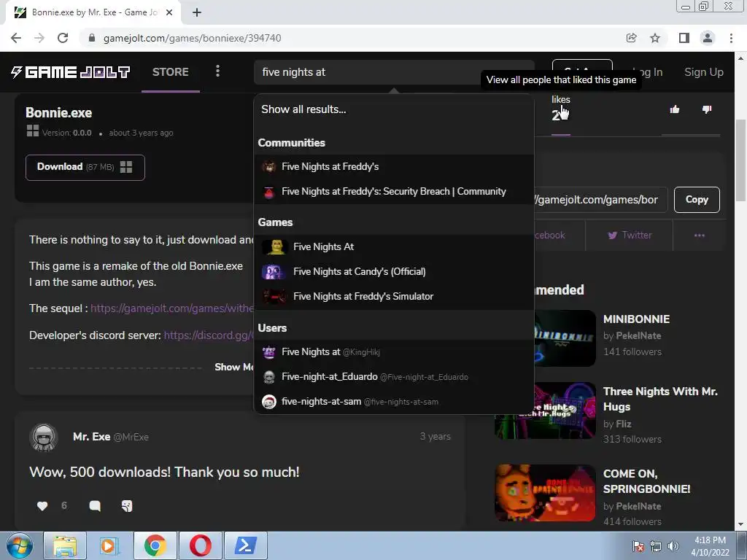
Task: Open Security Breach Community search result
Action: [393, 192]
